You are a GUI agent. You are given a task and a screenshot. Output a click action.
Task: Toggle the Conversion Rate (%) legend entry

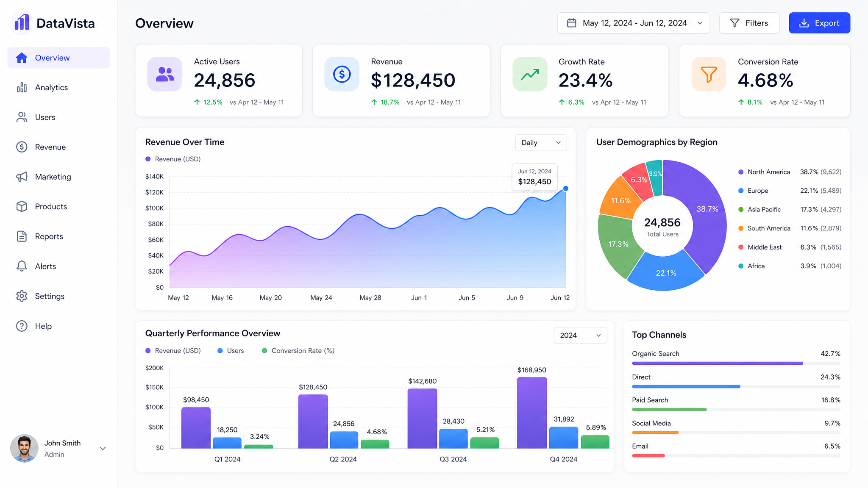click(298, 351)
